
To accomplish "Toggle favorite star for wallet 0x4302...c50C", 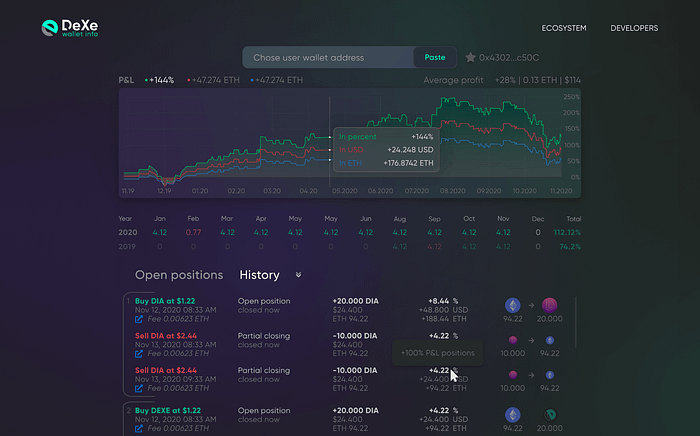I will 470,58.
